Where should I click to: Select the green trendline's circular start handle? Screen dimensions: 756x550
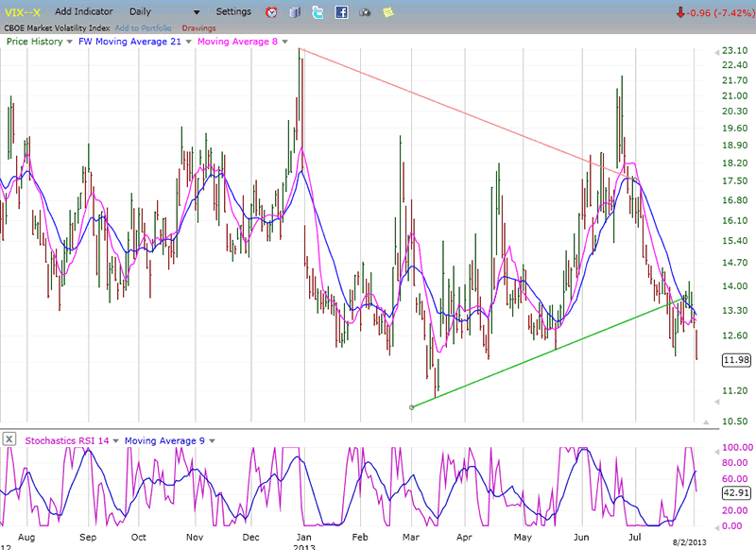tap(411, 407)
